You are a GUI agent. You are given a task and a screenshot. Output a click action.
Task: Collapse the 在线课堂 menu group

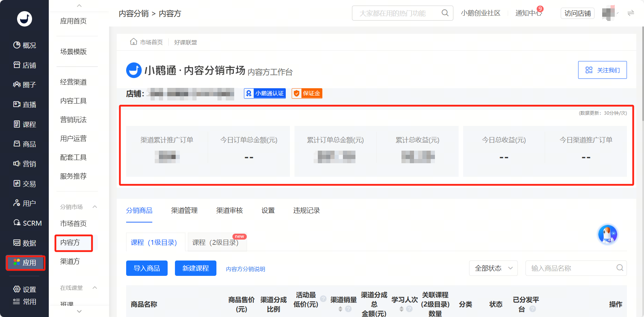(x=95, y=288)
